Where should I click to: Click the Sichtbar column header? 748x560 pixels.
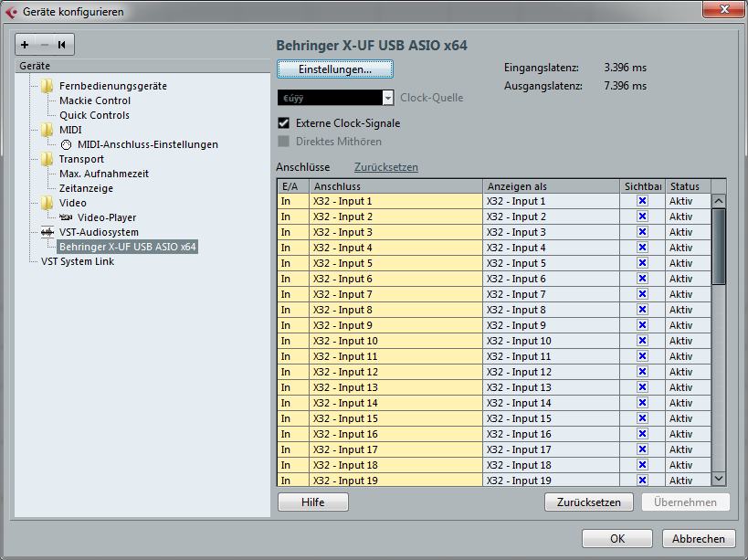tap(643, 186)
